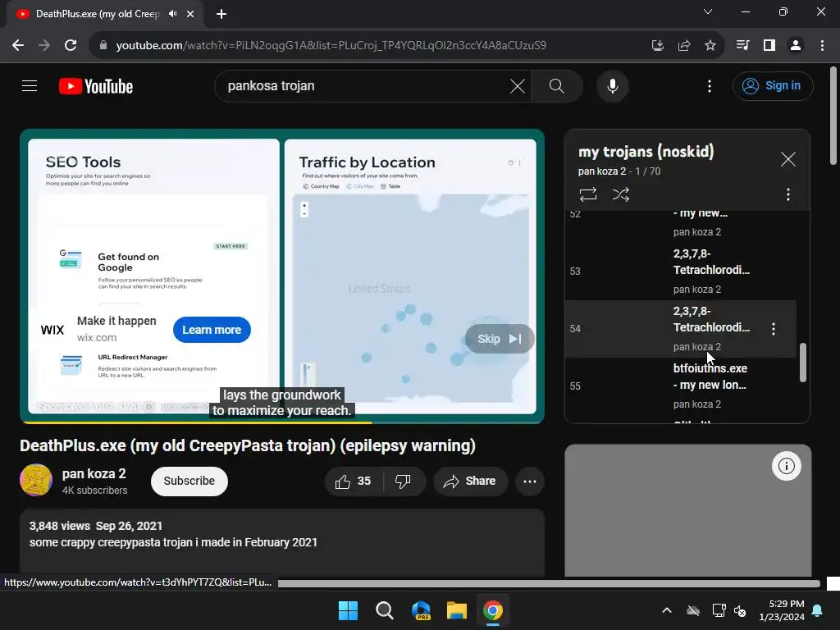Viewport: 840px width, 630px height.
Task: Open File Explorer from taskbar
Action: pyautogui.click(x=456, y=610)
